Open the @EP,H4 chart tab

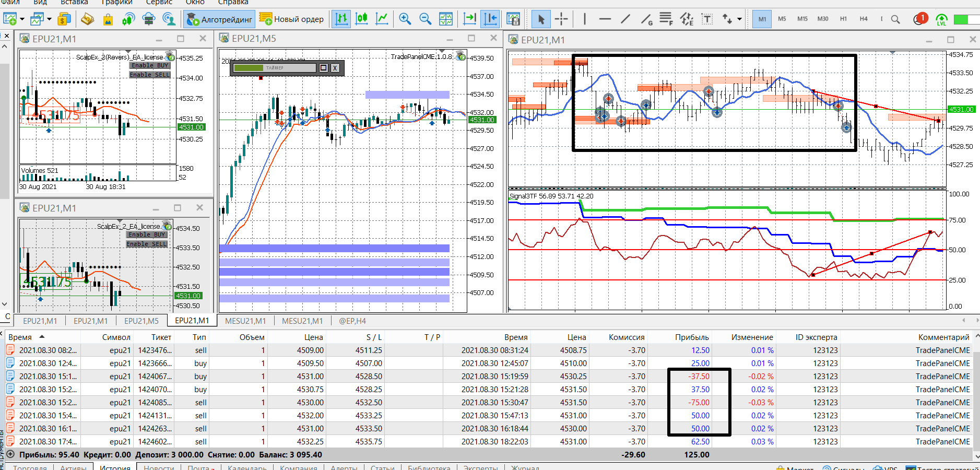352,321
